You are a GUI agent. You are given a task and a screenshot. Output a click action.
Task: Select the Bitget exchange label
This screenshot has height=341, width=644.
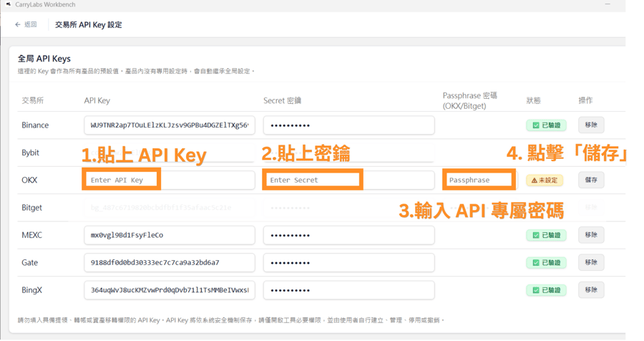pyautogui.click(x=31, y=208)
